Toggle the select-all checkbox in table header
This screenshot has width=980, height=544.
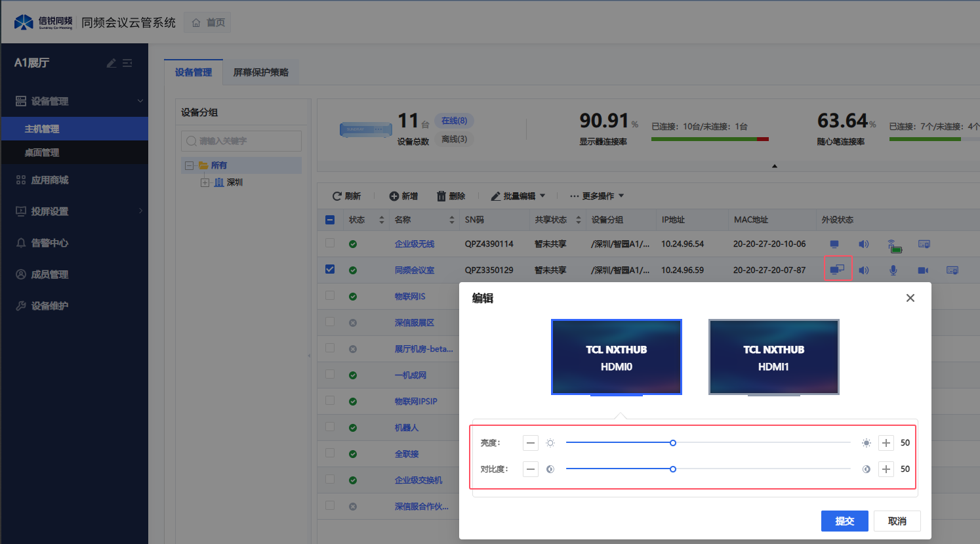tap(330, 220)
